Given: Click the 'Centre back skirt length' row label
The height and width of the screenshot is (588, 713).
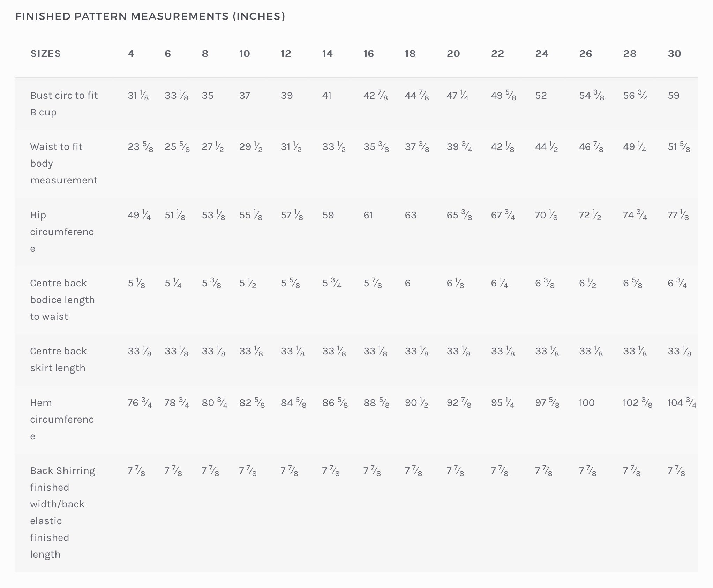Looking at the screenshot, I should (x=58, y=359).
